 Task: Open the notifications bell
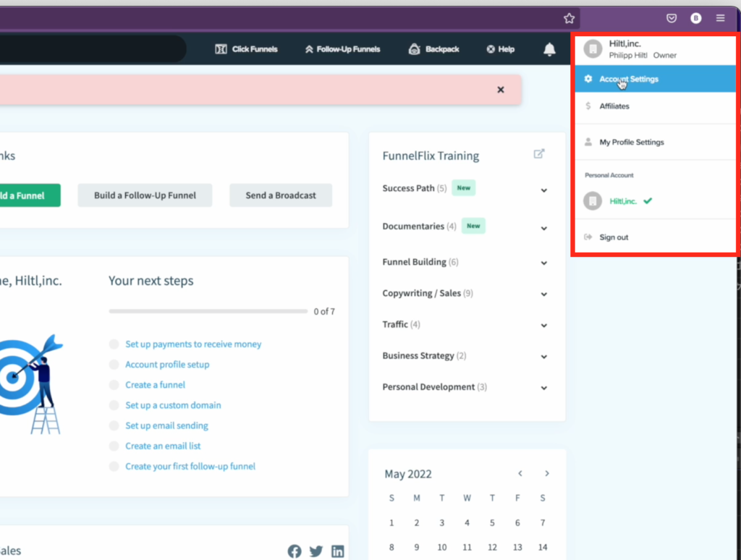point(549,49)
